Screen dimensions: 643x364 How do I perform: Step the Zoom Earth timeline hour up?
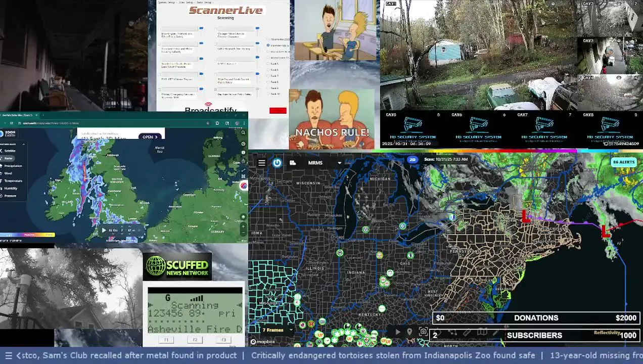point(122,226)
